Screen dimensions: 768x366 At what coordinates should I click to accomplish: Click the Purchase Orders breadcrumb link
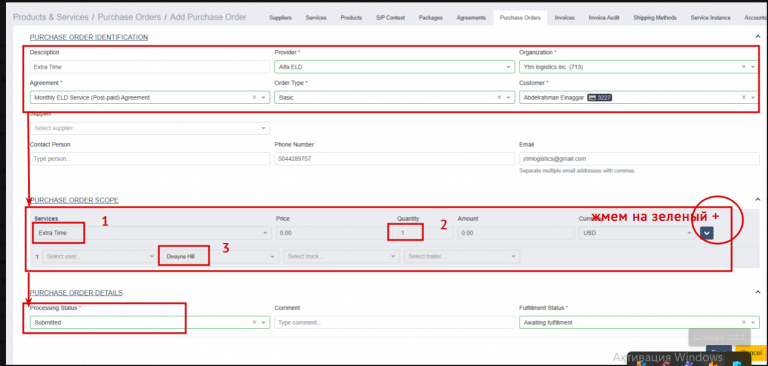(129, 17)
